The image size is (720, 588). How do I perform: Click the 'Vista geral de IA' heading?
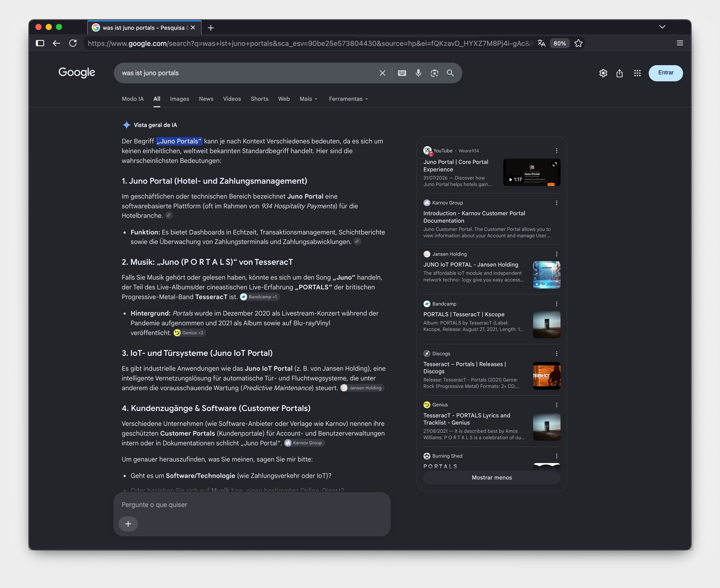pos(155,125)
